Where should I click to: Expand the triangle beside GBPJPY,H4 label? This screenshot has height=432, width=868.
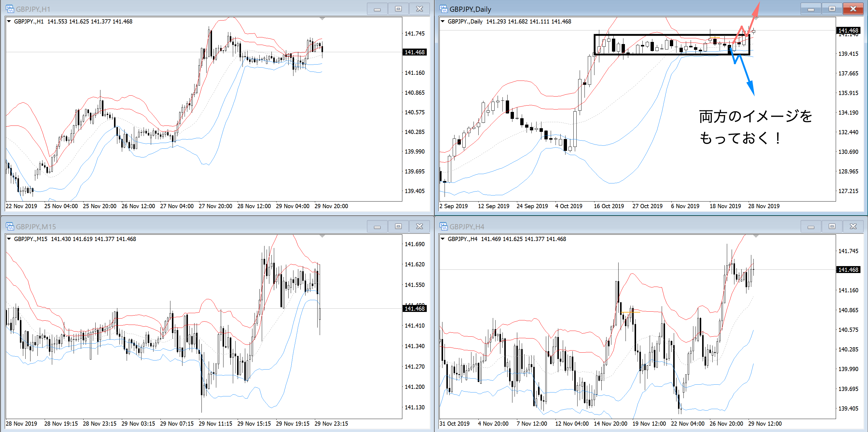coord(443,239)
